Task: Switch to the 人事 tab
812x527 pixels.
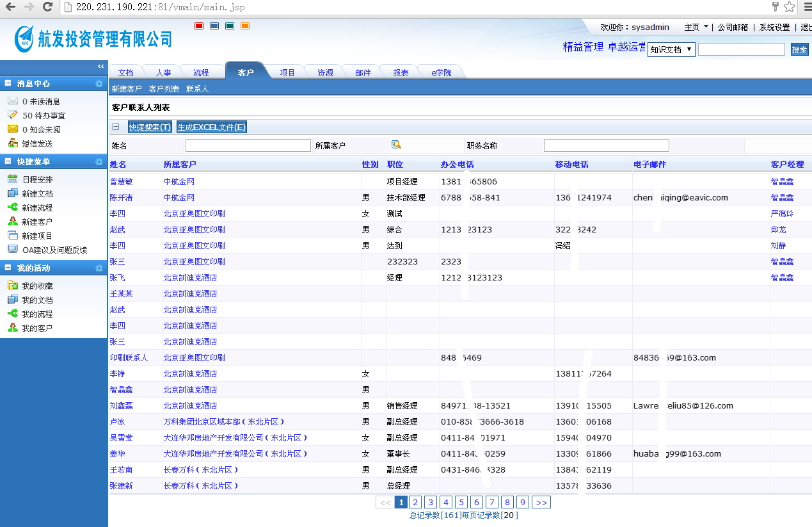Action: point(163,72)
